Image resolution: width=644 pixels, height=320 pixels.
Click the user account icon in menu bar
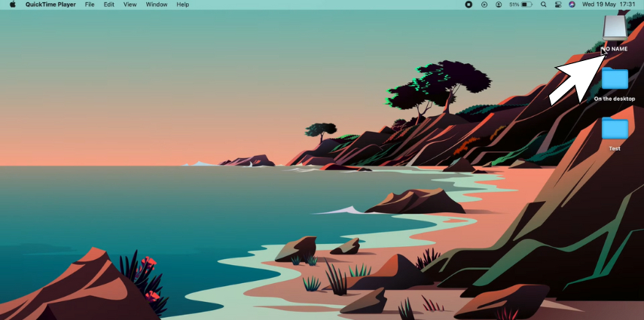coord(499,5)
